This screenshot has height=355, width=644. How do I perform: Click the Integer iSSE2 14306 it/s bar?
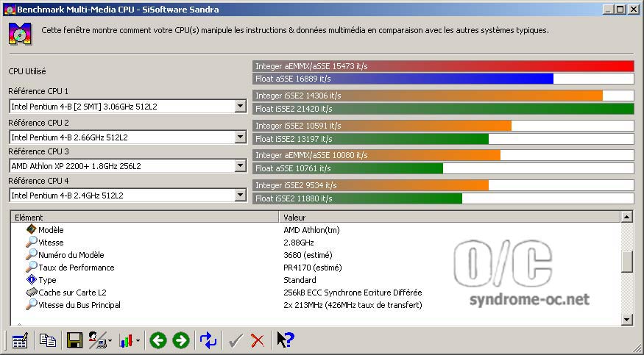(x=443, y=96)
